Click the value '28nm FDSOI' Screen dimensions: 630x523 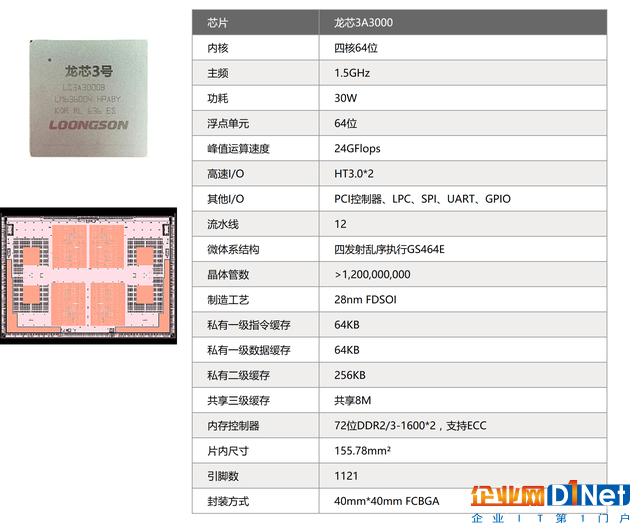(365, 300)
